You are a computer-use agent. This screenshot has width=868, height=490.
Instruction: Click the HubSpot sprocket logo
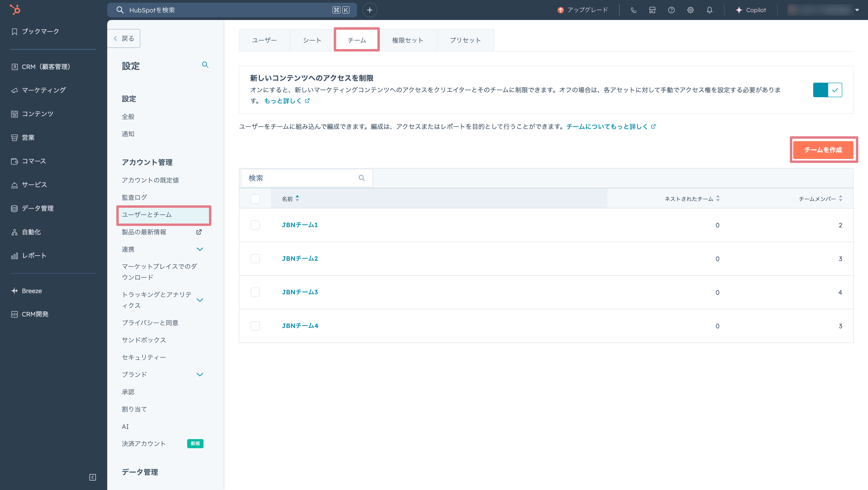[15, 9]
